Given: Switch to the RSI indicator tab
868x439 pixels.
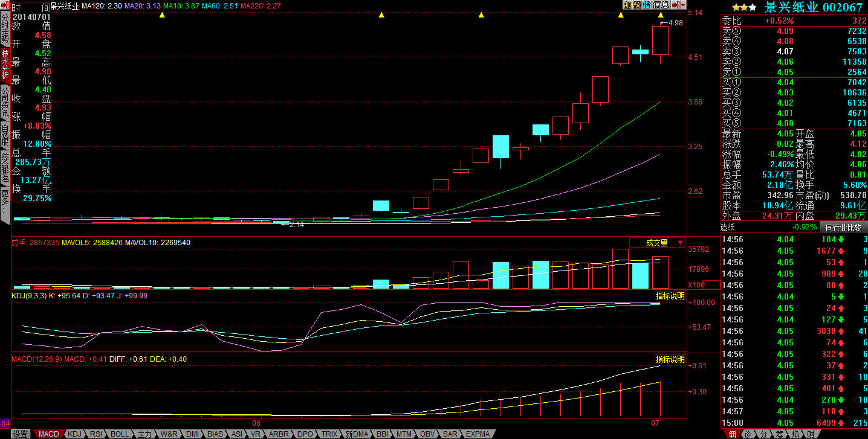Looking at the screenshot, I should tap(96, 434).
